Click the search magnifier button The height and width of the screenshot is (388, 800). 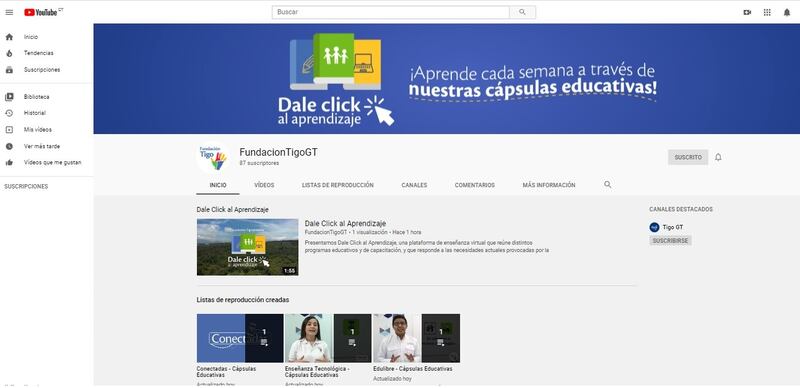click(522, 12)
